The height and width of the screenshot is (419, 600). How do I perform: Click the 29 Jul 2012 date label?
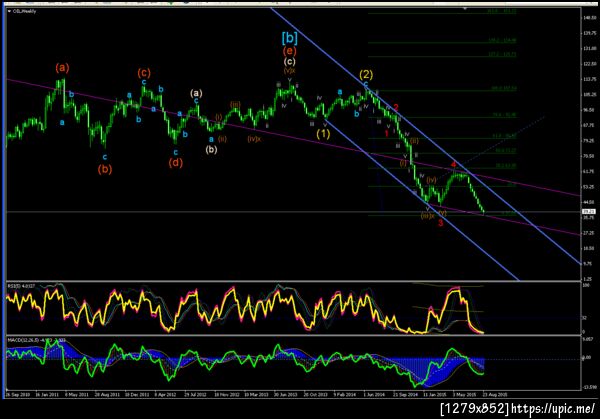coord(196,394)
